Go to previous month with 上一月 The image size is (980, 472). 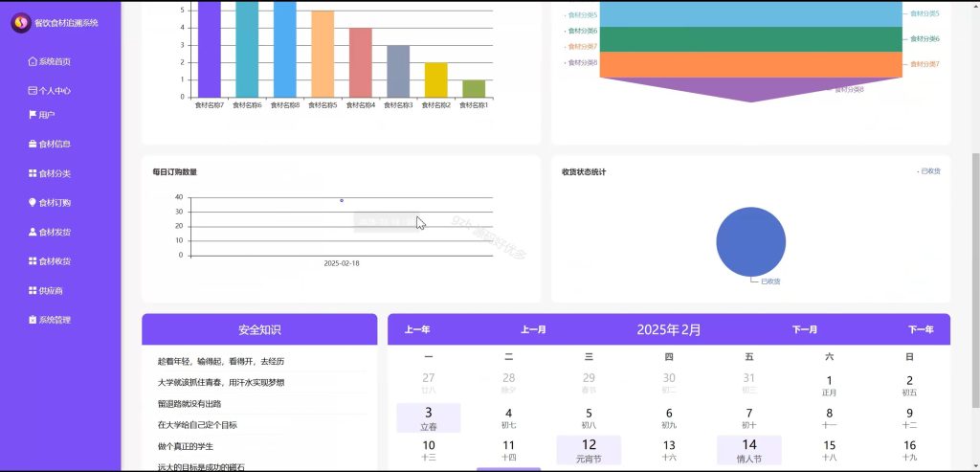(x=533, y=329)
